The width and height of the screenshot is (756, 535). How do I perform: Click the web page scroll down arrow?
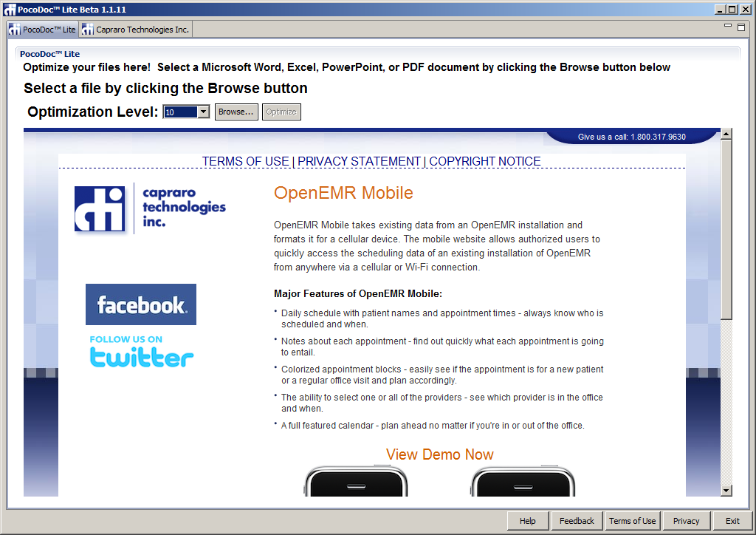coord(726,491)
